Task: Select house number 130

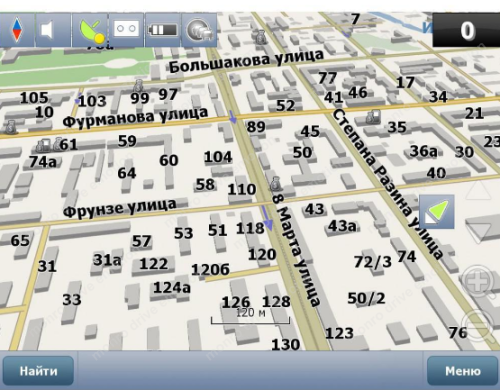Action: 286,344
